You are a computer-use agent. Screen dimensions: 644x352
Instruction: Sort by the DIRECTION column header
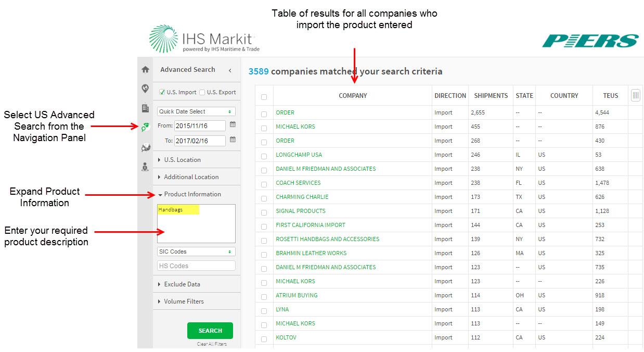pyautogui.click(x=450, y=96)
